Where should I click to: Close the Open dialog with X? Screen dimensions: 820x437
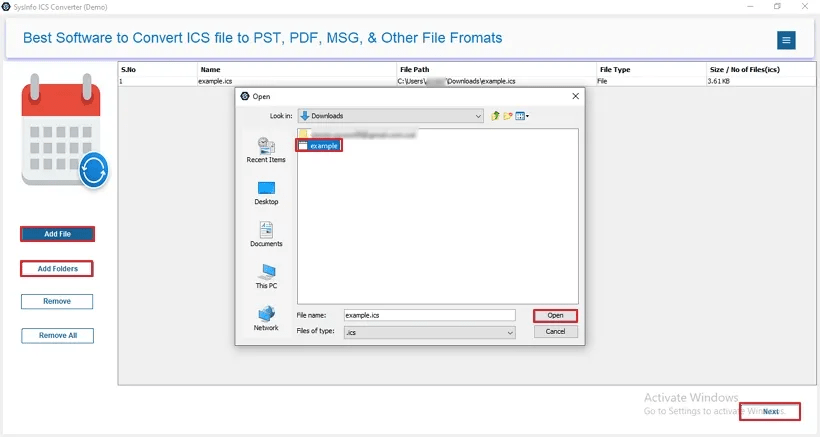tap(575, 96)
